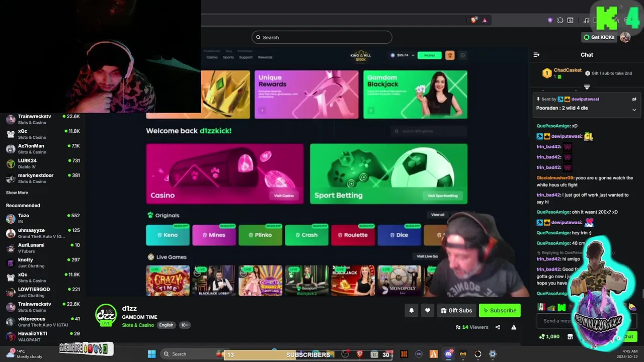Select the Support tab in Gamdom navigation

pyautogui.click(x=246, y=57)
